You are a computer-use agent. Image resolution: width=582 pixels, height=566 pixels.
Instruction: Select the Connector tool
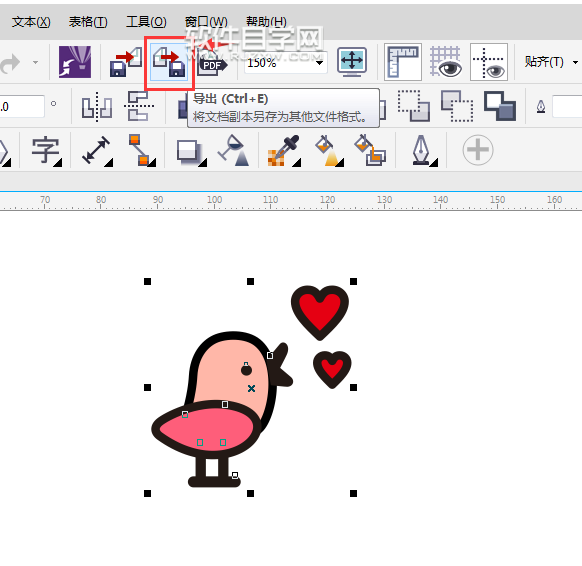point(142,150)
